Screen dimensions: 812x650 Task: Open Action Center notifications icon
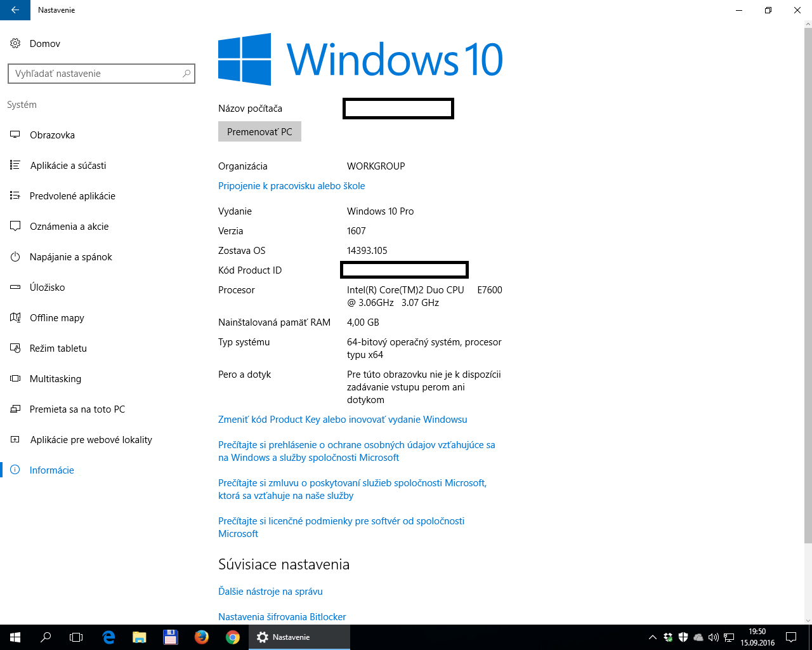pos(791,637)
